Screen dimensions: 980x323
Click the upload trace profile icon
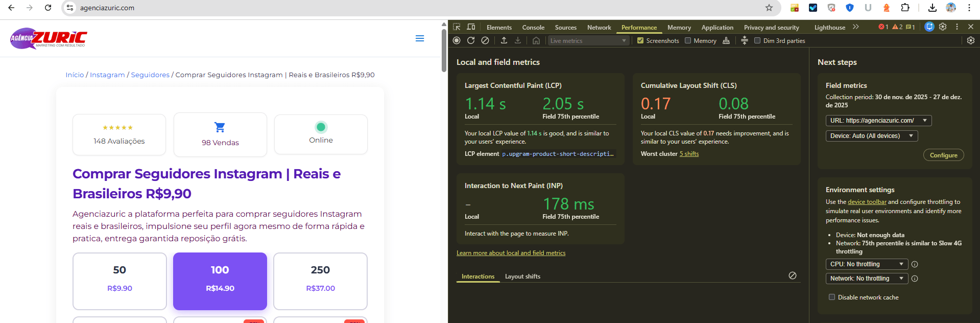click(504, 40)
